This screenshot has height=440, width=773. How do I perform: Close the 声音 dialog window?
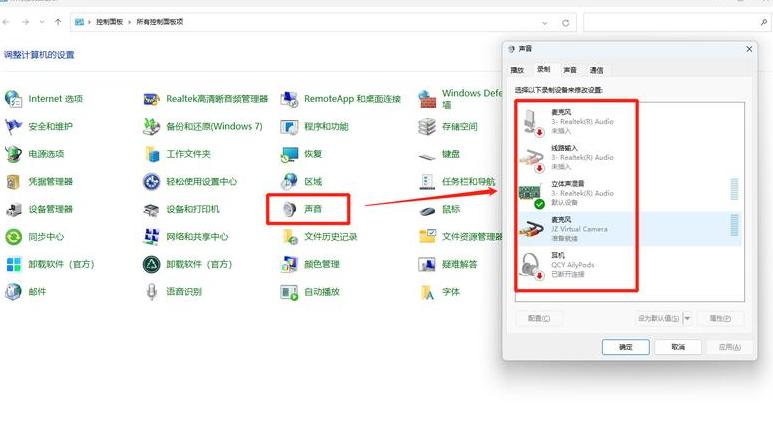click(x=749, y=49)
